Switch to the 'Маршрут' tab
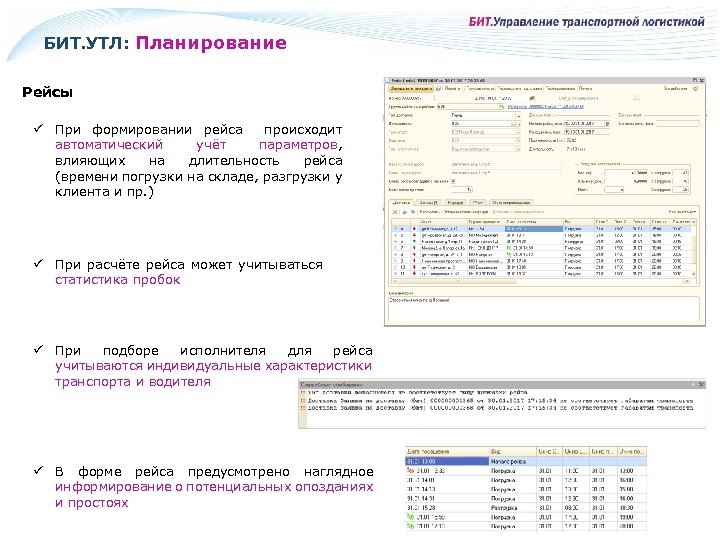Viewport: 720px width, 540px height. (455, 202)
